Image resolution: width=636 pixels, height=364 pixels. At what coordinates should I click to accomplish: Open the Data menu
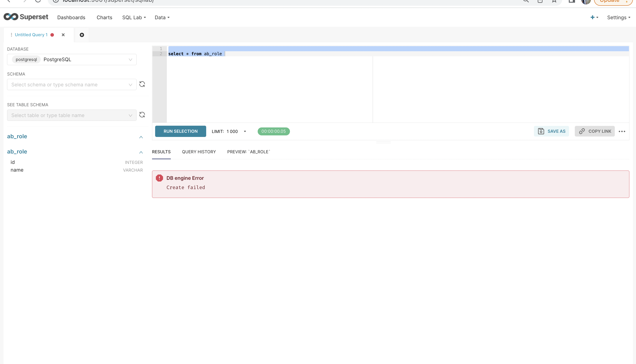pyautogui.click(x=162, y=17)
